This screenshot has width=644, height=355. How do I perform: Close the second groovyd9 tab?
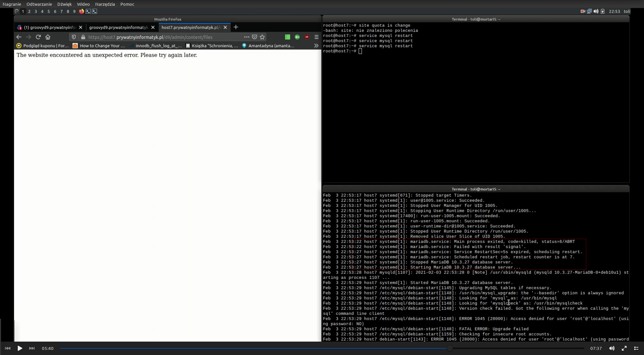click(x=153, y=27)
